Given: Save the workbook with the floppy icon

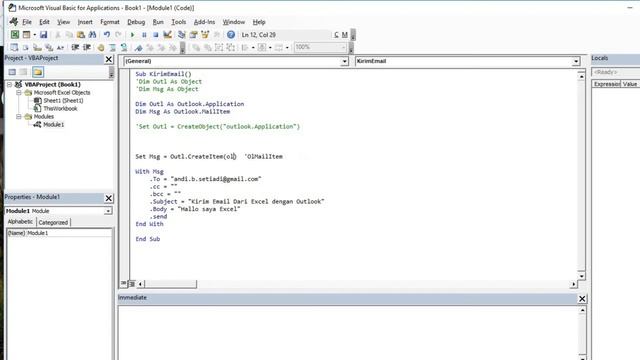Looking at the screenshot, I should click(x=43, y=35).
